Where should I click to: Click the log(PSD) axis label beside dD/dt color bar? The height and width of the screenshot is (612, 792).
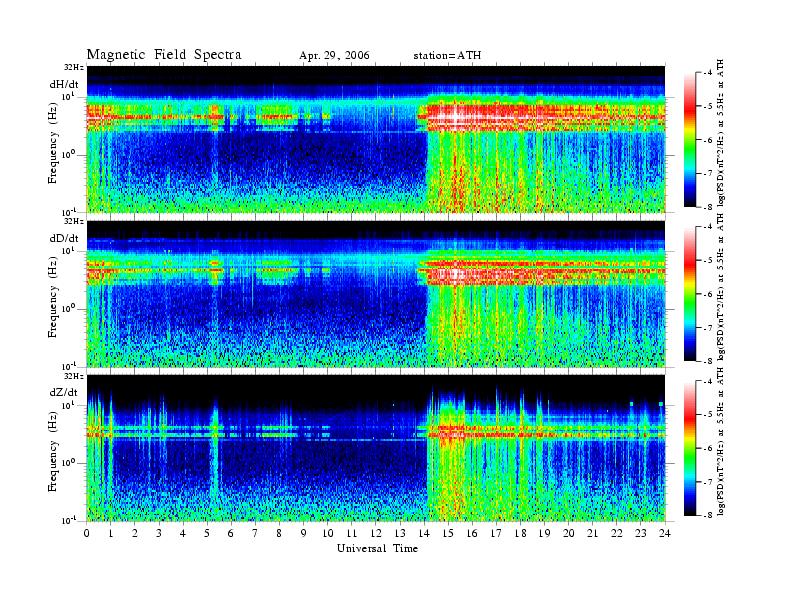pos(721,287)
